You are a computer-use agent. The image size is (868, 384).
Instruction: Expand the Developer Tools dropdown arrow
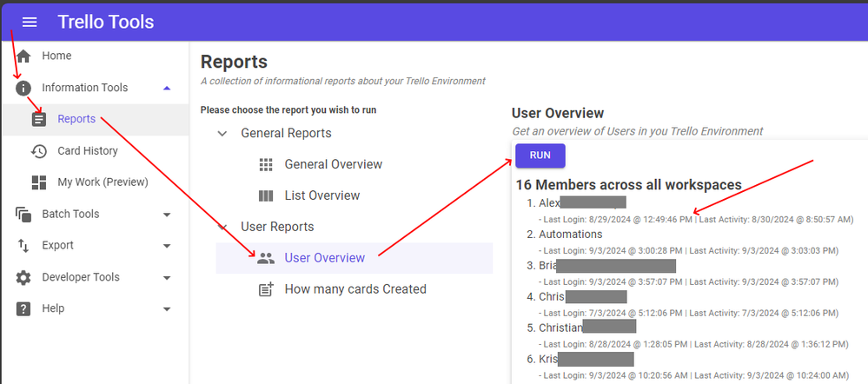(167, 278)
